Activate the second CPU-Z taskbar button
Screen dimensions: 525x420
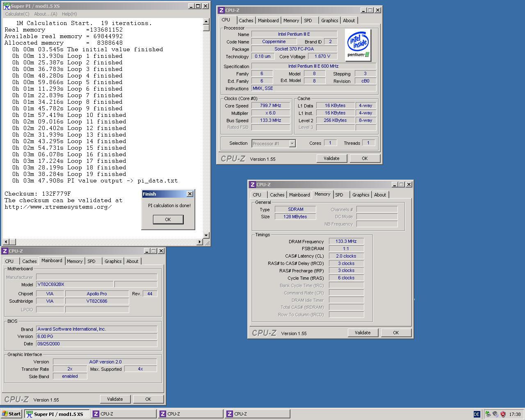tap(191, 414)
